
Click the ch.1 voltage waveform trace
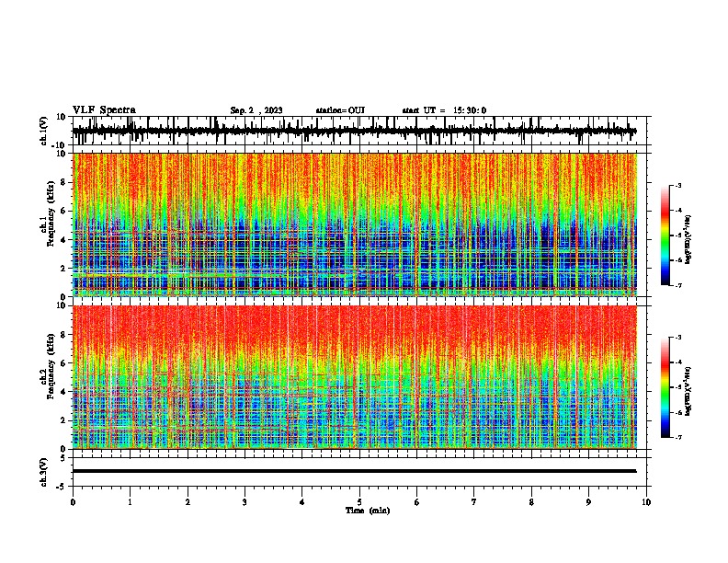354,131
